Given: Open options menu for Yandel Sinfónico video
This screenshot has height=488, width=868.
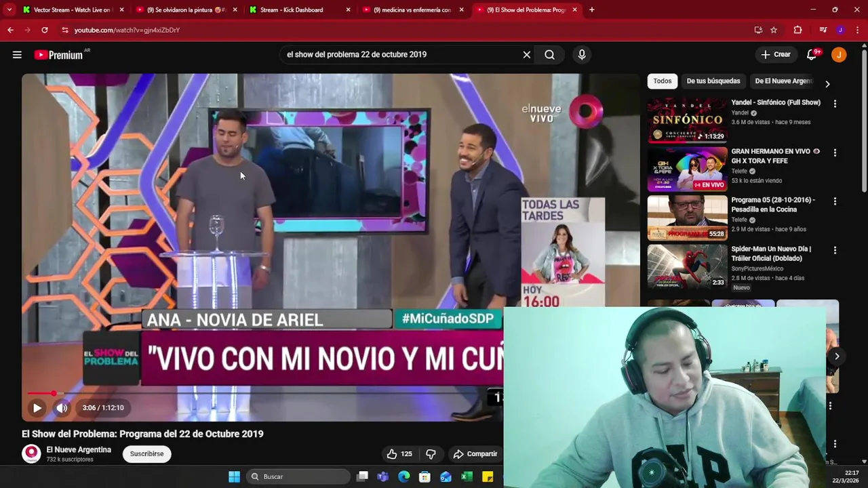Looking at the screenshot, I should pos(835,104).
